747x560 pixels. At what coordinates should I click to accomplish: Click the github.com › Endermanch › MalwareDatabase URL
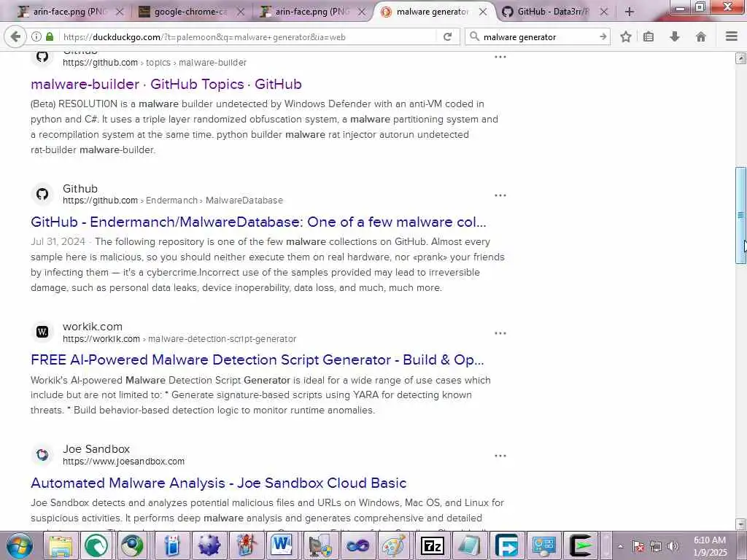click(173, 201)
